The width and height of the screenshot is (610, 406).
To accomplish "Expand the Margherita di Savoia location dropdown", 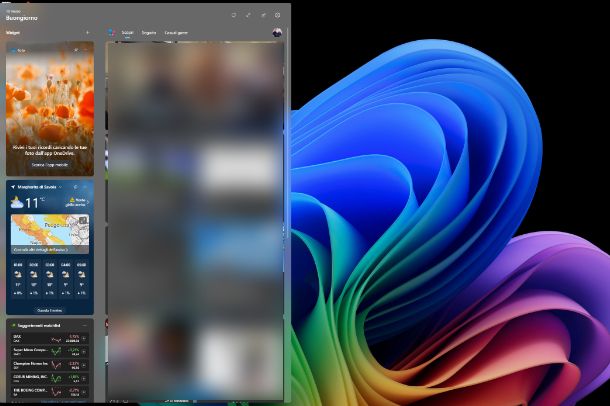I will 60,187.
